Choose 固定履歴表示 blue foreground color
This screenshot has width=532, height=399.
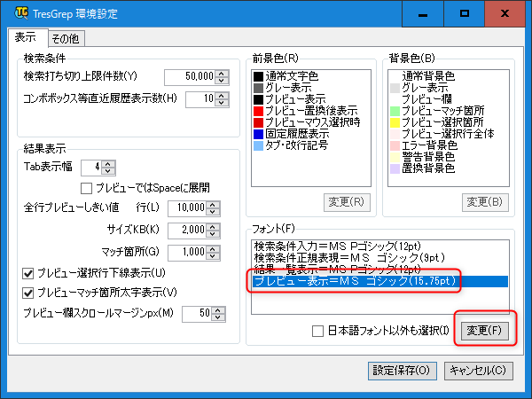(x=258, y=133)
